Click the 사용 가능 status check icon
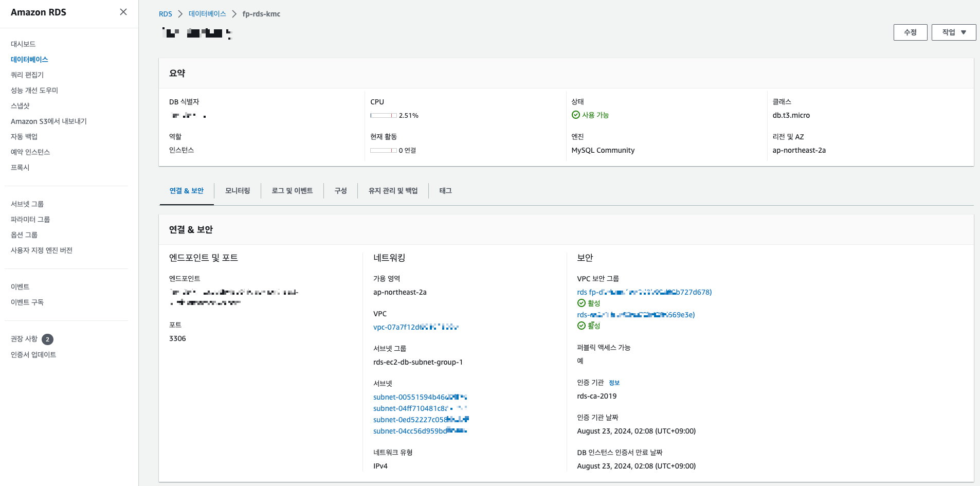Screen dimensions: 980x486 click(576, 115)
